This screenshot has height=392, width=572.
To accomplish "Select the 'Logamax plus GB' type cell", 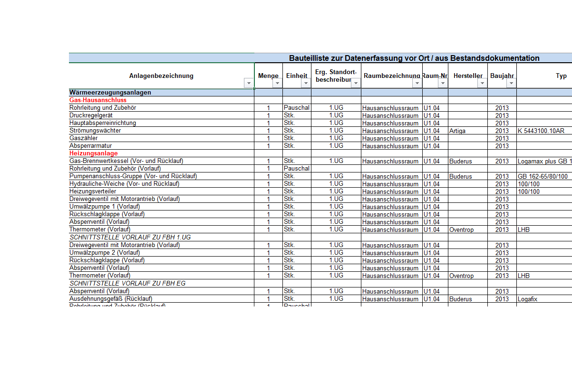I will click(544, 161).
